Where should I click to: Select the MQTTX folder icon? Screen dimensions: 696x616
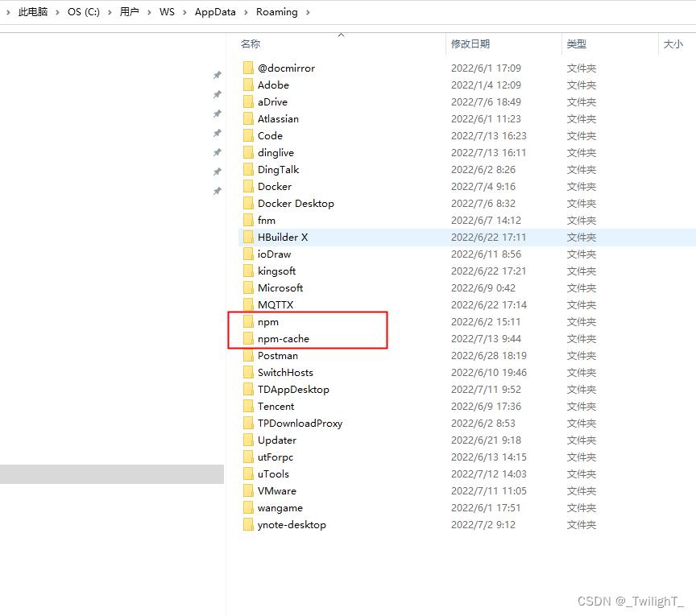248,304
